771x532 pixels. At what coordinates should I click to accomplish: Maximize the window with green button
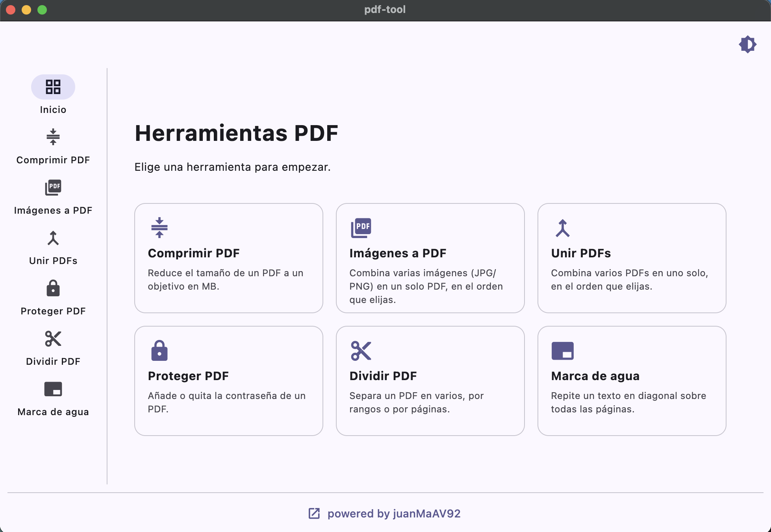click(42, 10)
